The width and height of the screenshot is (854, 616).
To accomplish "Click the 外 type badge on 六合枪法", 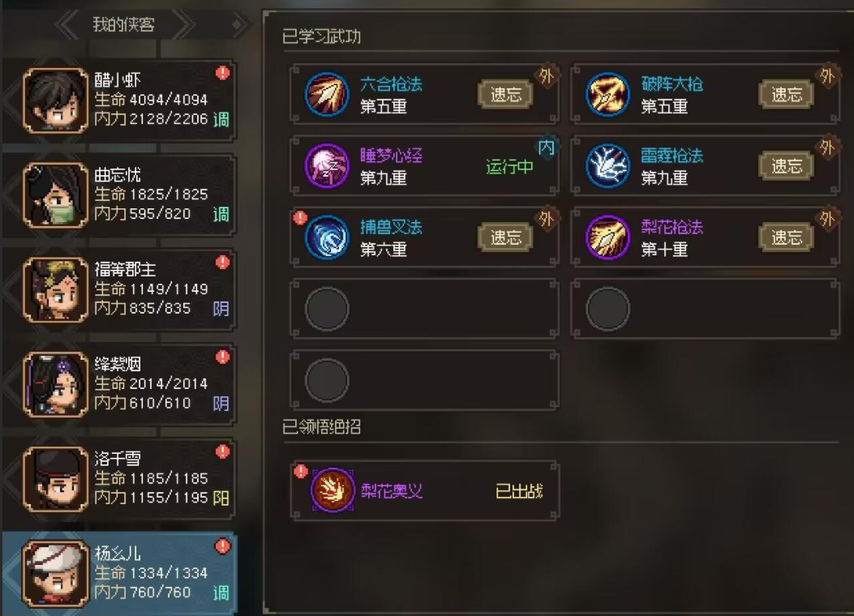I will [x=547, y=76].
